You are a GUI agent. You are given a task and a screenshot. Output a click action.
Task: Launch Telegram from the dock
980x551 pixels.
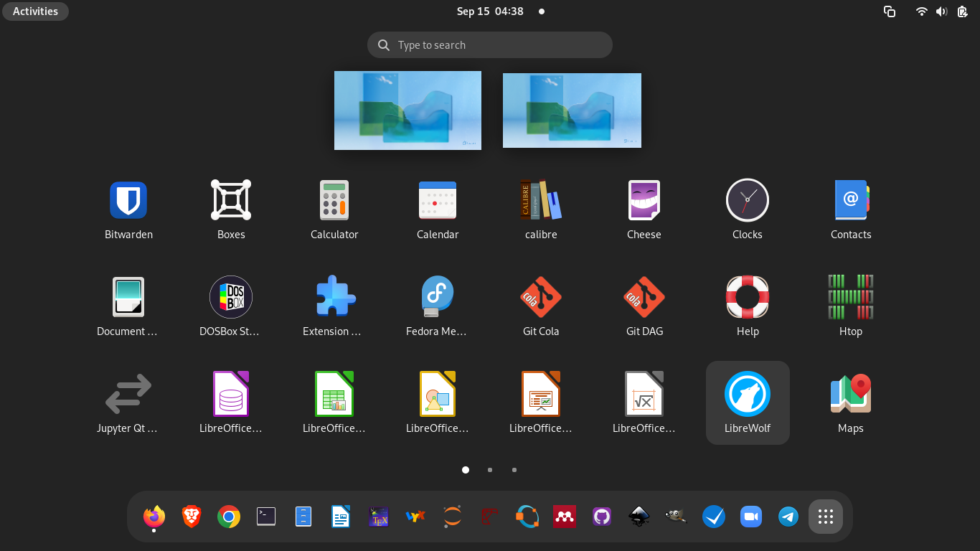click(788, 517)
